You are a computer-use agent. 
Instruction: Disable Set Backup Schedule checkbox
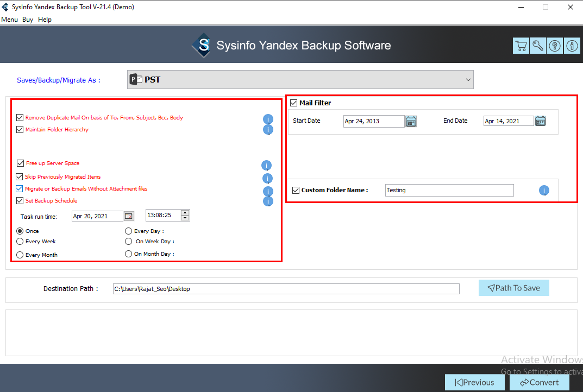[x=20, y=201]
